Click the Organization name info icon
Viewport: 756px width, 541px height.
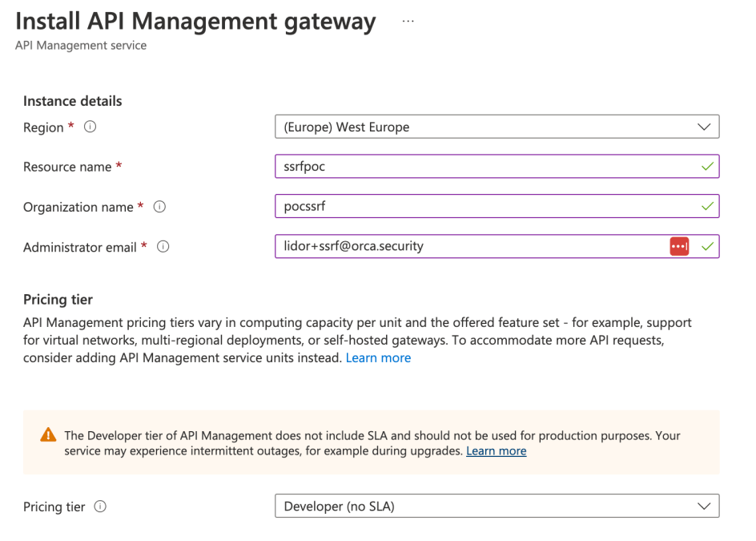pos(159,207)
